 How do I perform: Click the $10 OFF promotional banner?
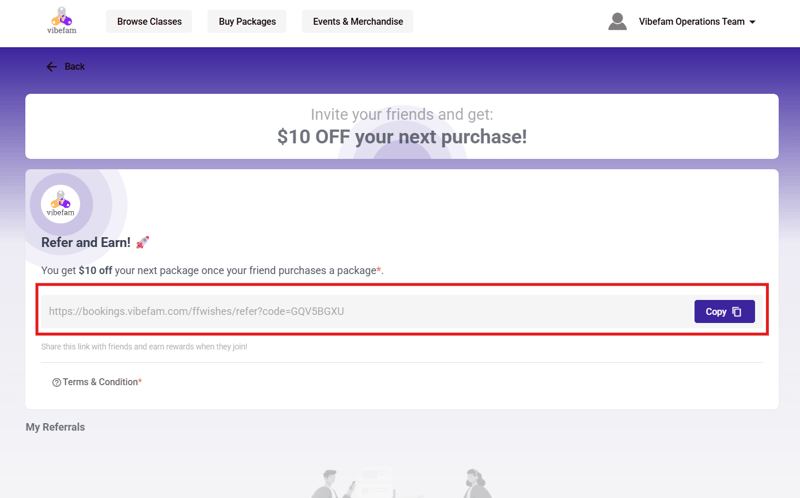[x=402, y=127]
